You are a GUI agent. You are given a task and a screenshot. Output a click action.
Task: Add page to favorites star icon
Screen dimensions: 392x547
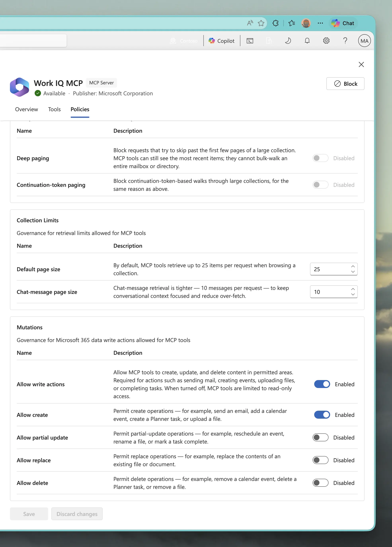point(261,23)
